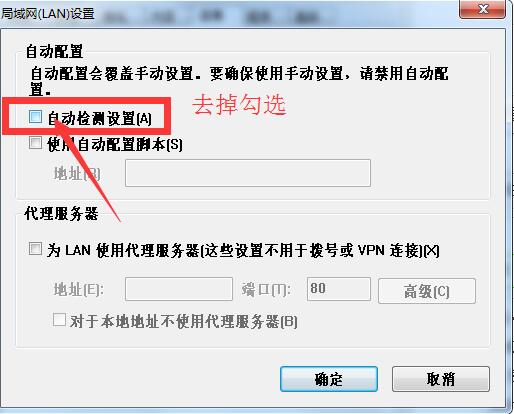Focus the proxy 地址(E) input box
The width and height of the screenshot is (514, 414).
coord(179,289)
